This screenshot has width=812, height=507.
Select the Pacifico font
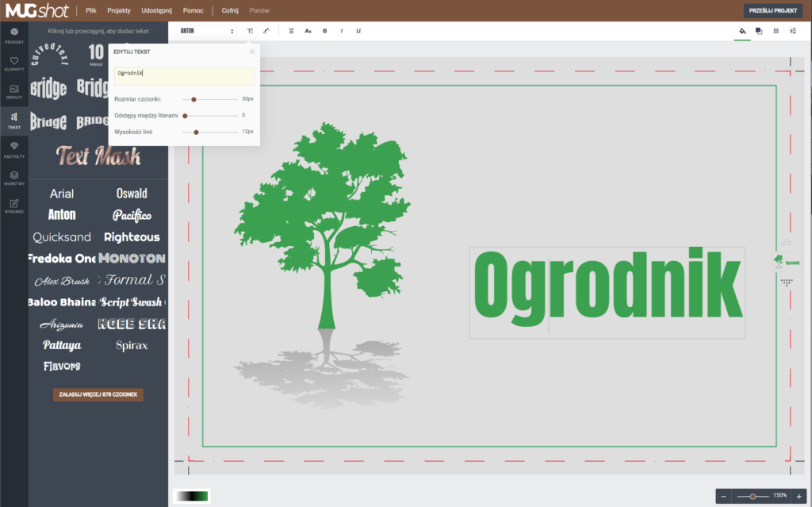point(132,215)
